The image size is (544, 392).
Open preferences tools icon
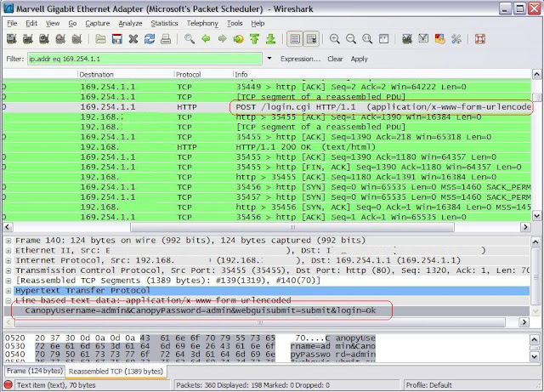click(456, 39)
